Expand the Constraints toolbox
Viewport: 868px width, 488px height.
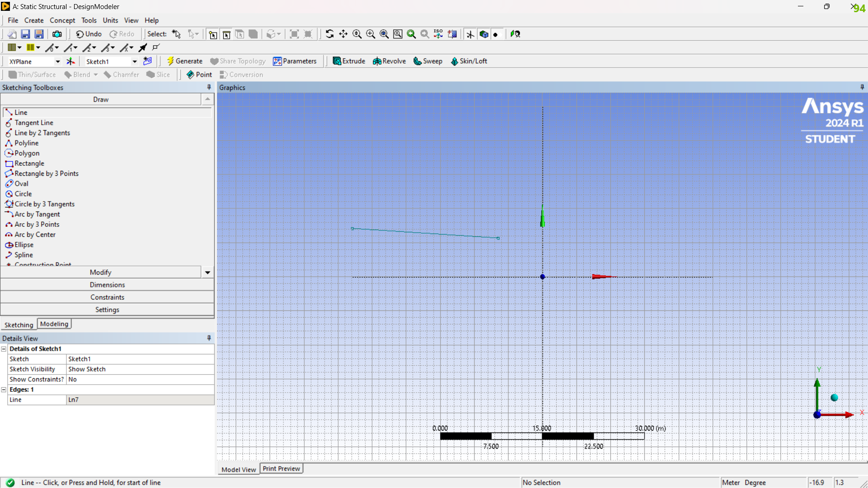107,297
